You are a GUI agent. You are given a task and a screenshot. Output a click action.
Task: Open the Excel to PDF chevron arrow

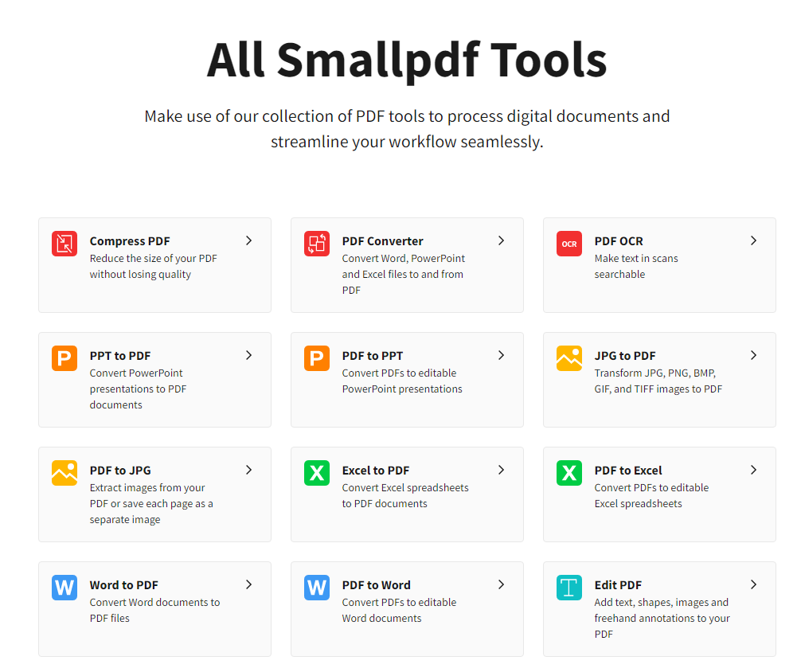point(501,470)
